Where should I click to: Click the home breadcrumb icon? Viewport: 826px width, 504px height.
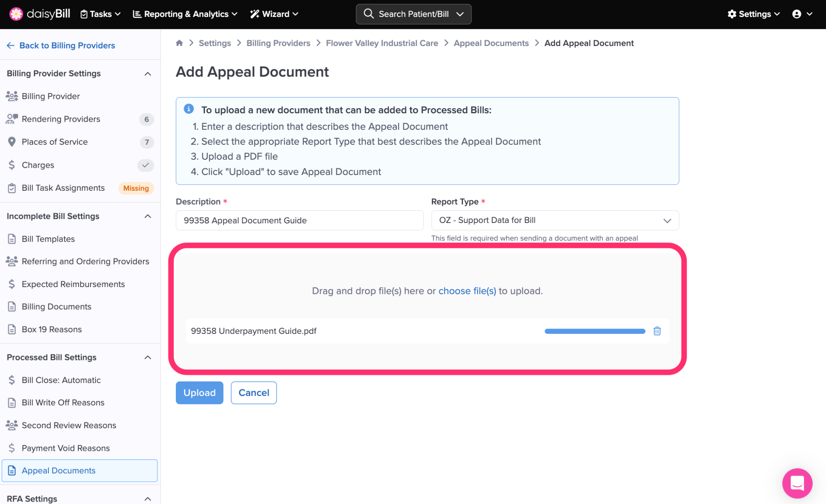[179, 43]
